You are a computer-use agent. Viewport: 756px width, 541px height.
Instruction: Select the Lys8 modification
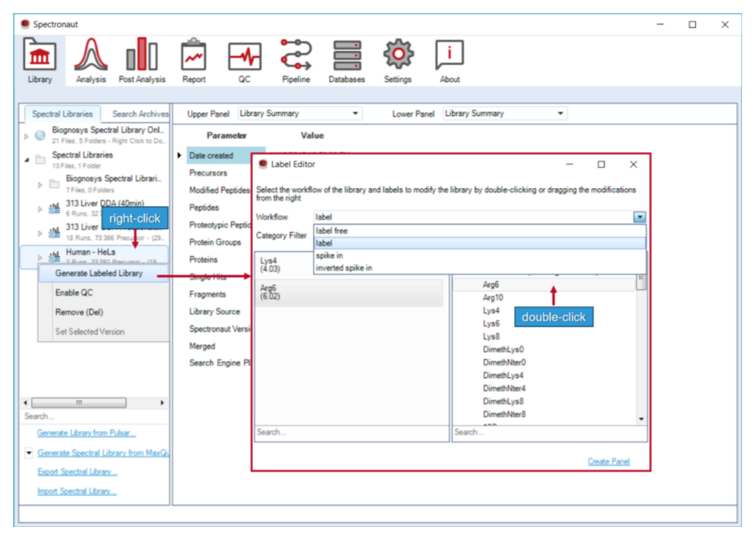click(x=491, y=337)
